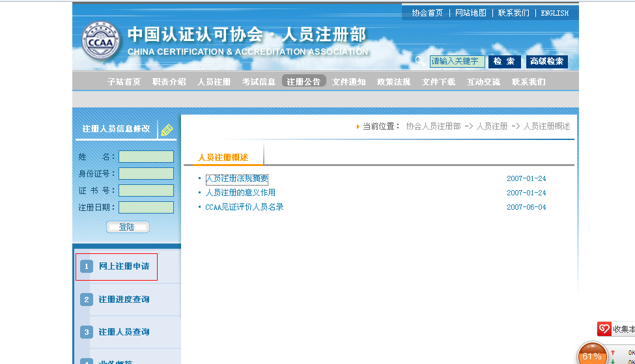Click the keyword search input field
The height and width of the screenshot is (364, 635).
tap(457, 61)
